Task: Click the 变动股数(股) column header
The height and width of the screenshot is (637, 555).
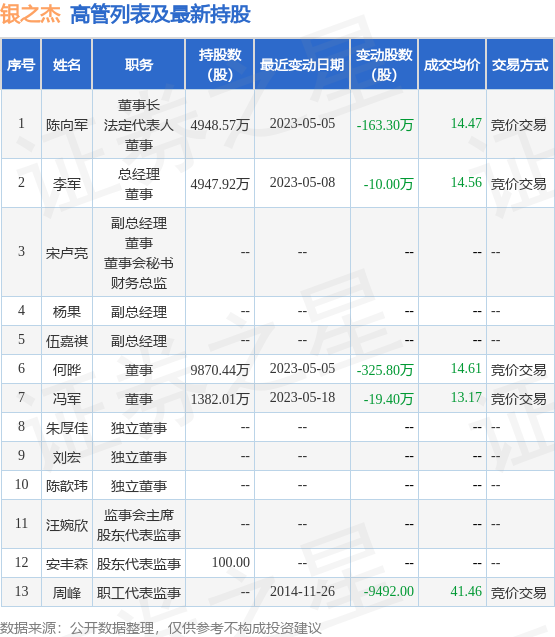Action: point(384,65)
